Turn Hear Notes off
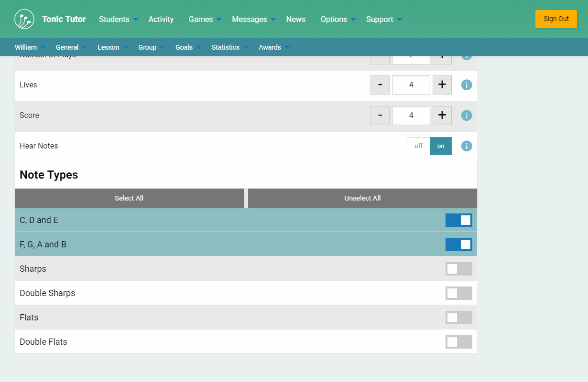The height and width of the screenshot is (382, 588). (x=418, y=146)
